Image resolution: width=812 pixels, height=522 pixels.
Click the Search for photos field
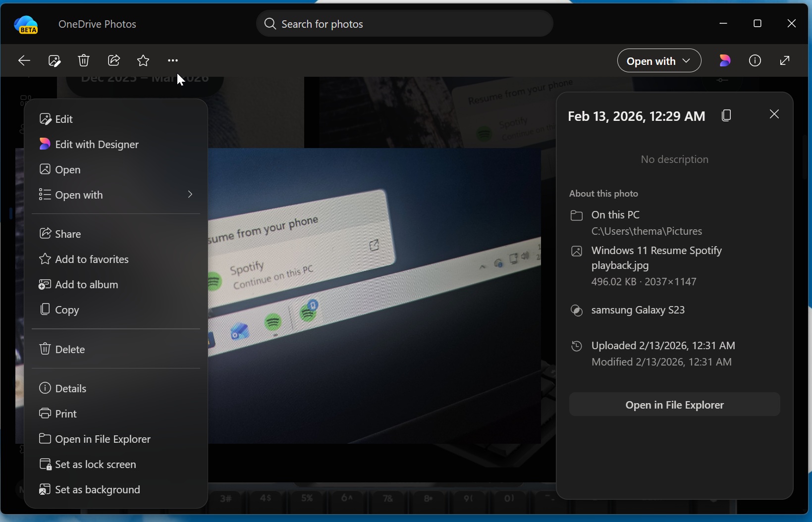(x=405, y=24)
